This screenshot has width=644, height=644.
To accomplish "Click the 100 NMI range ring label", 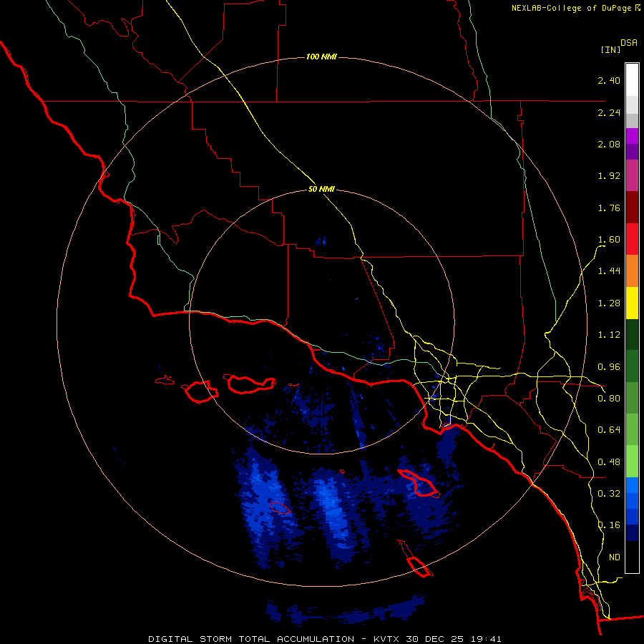I will coord(321,57).
